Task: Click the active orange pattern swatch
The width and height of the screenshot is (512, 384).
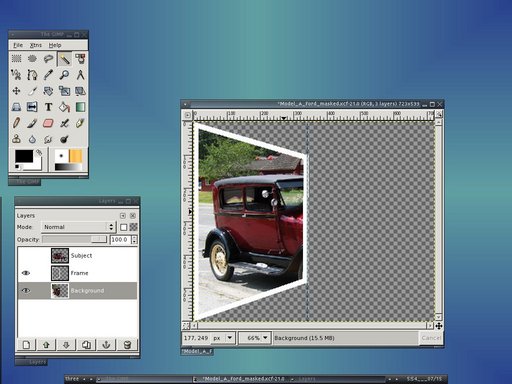Action: pyautogui.click(x=75, y=156)
